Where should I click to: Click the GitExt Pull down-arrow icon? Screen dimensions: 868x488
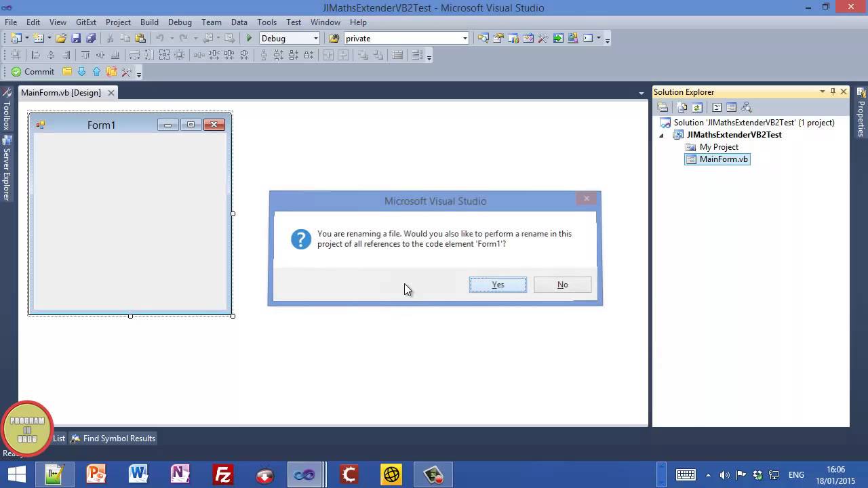click(x=81, y=72)
